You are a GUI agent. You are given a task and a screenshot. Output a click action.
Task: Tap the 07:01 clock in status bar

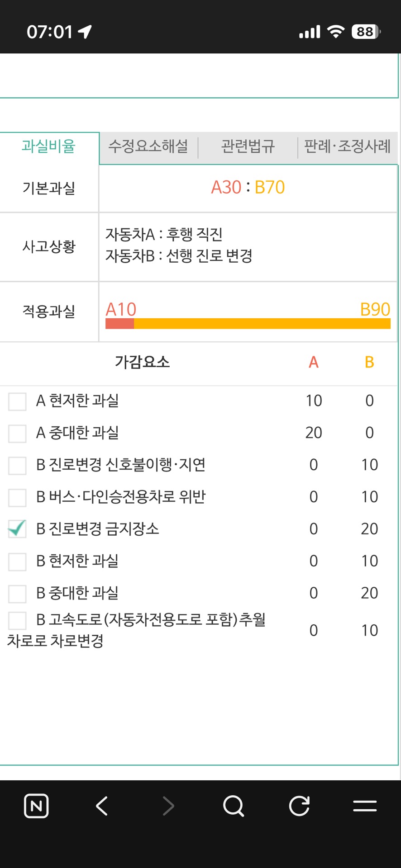coord(50,32)
